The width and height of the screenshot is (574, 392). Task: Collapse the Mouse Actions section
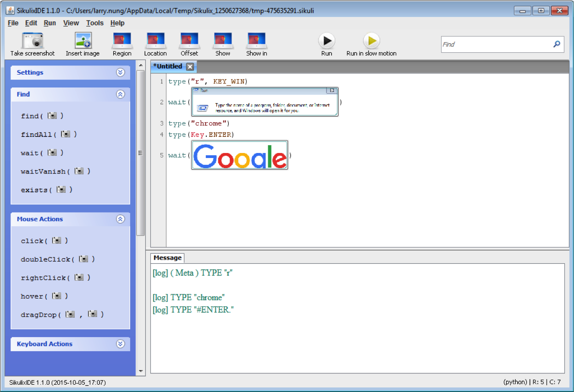pos(120,219)
